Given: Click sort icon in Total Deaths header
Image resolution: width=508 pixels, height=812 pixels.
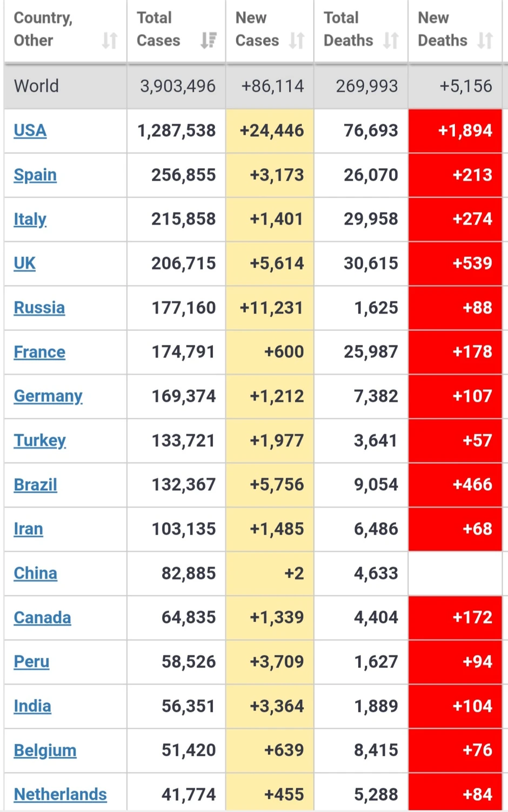Looking at the screenshot, I should point(391,41).
